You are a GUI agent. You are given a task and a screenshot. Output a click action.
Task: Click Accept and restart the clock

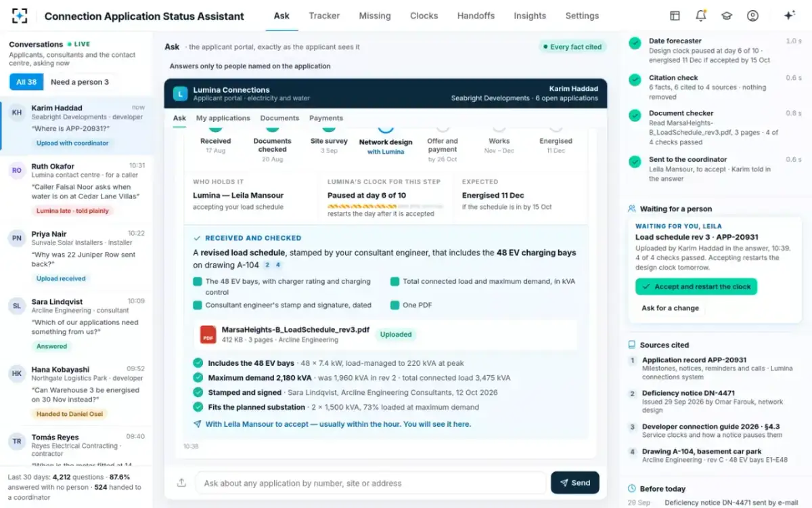[696, 287]
